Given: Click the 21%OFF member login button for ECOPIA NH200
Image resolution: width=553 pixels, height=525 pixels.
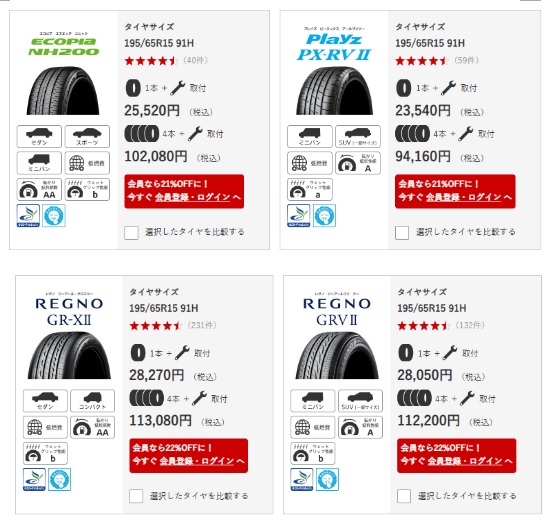Looking at the screenshot, I should tap(184, 191).
